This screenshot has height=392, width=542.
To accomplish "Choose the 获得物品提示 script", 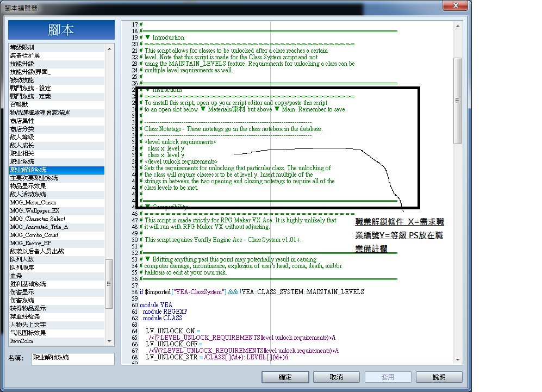I will 57,308.
